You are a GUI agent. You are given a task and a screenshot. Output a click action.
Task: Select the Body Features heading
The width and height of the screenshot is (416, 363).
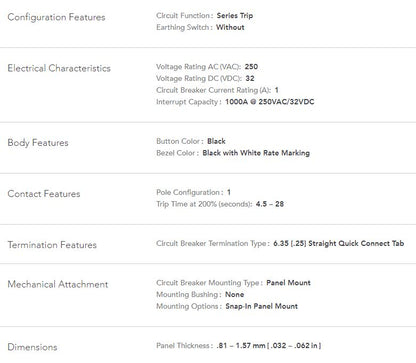[38, 143]
